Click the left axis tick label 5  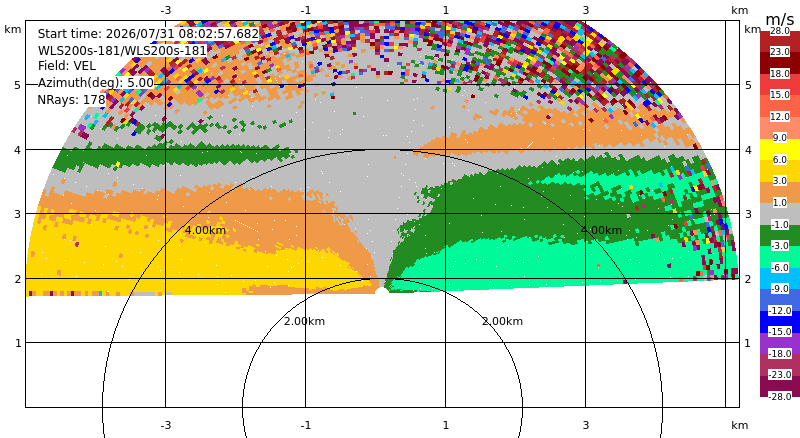[x=18, y=85]
